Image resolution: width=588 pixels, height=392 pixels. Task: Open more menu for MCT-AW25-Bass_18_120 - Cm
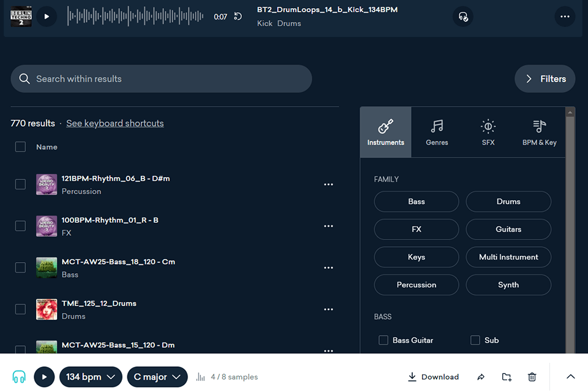coord(328,268)
